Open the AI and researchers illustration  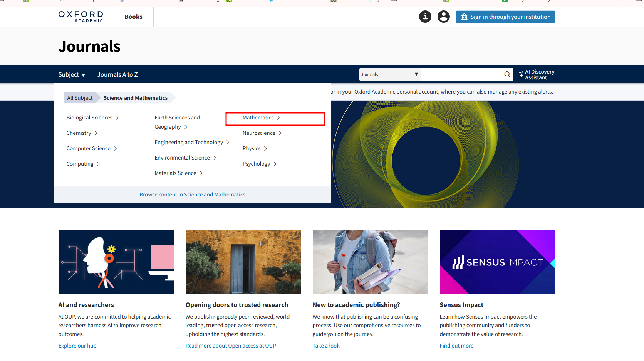[116, 262]
